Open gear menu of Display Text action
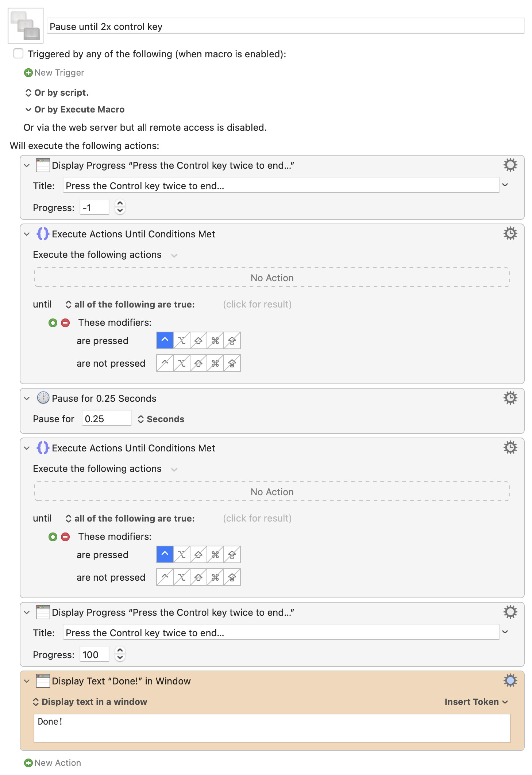The width and height of the screenshot is (532, 775). 510,680
